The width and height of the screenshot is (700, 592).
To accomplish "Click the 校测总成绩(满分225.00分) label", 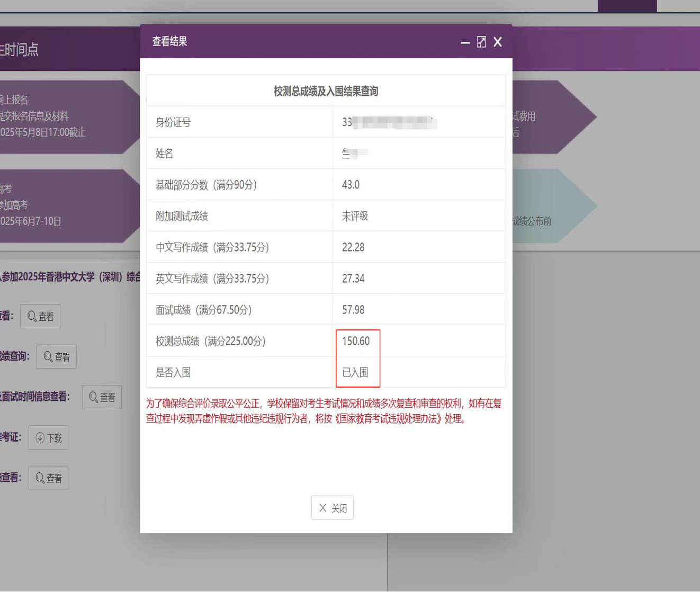I will point(211,341).
